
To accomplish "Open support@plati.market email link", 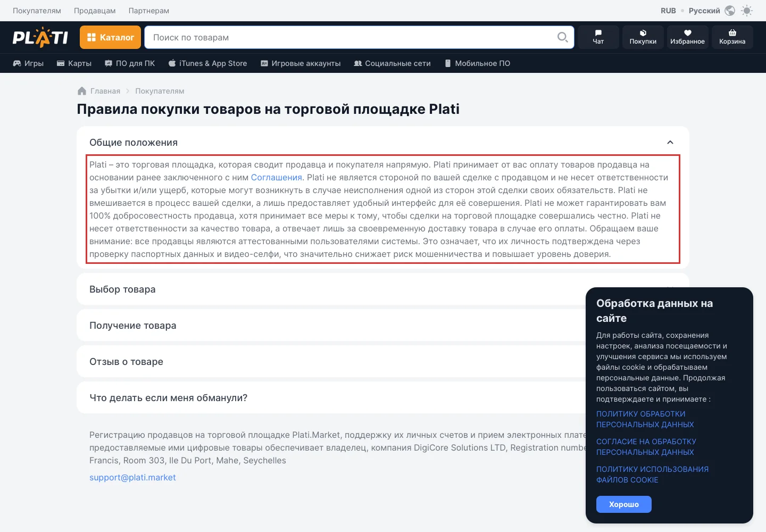I will 132,478.
